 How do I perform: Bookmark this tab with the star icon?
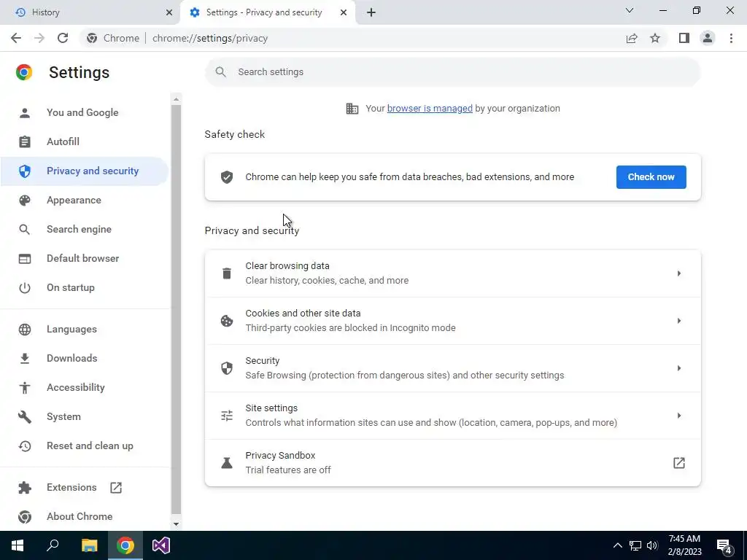(655, 38)
